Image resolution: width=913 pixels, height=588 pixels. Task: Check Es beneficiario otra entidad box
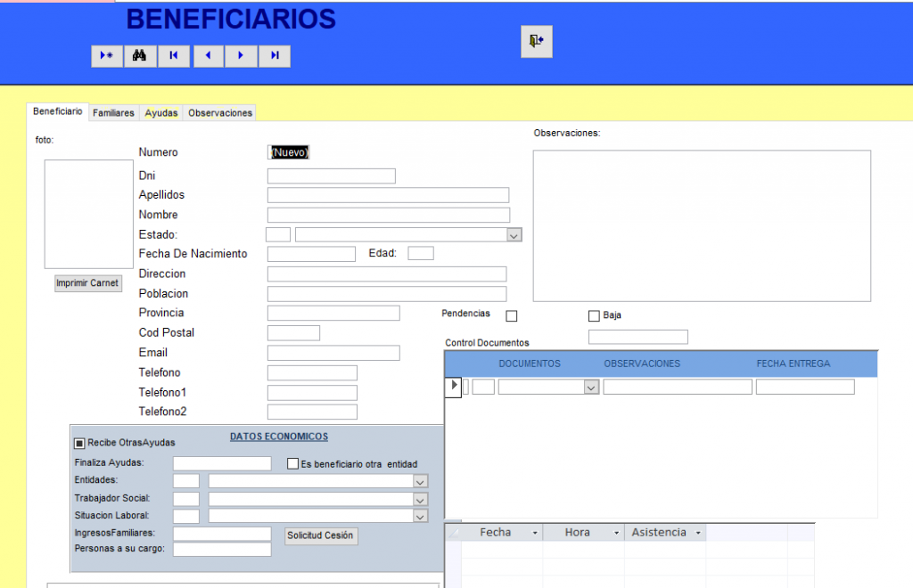292,464
